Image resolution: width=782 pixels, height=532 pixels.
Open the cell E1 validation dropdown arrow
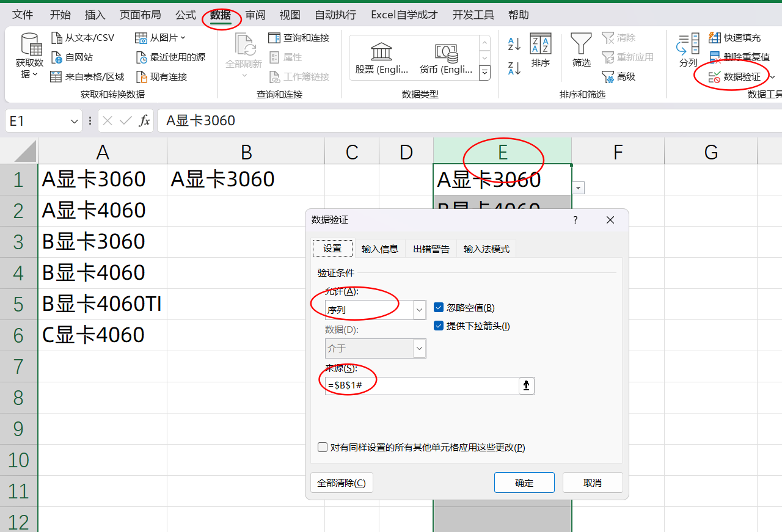pyautogui.click(x=579, y=188)
